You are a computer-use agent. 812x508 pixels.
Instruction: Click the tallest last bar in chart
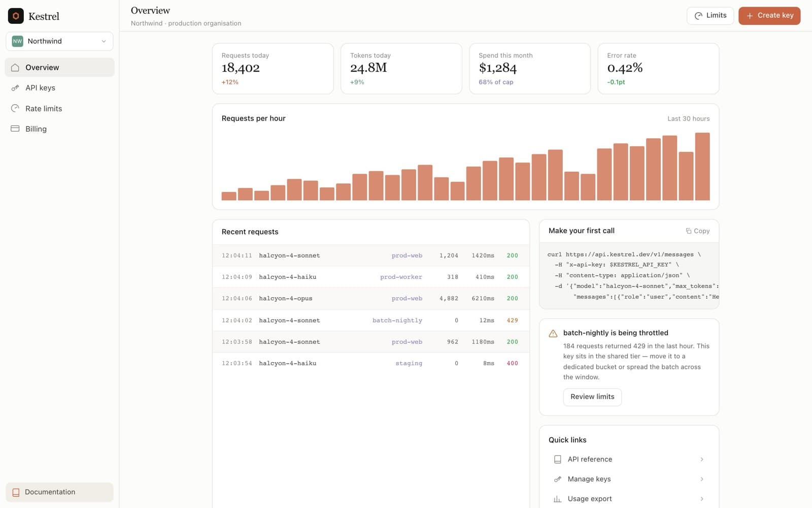click(702, 167)
